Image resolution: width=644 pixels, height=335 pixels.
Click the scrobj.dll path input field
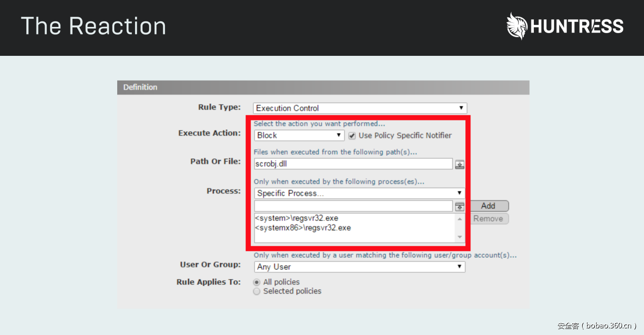coord(353,164)
